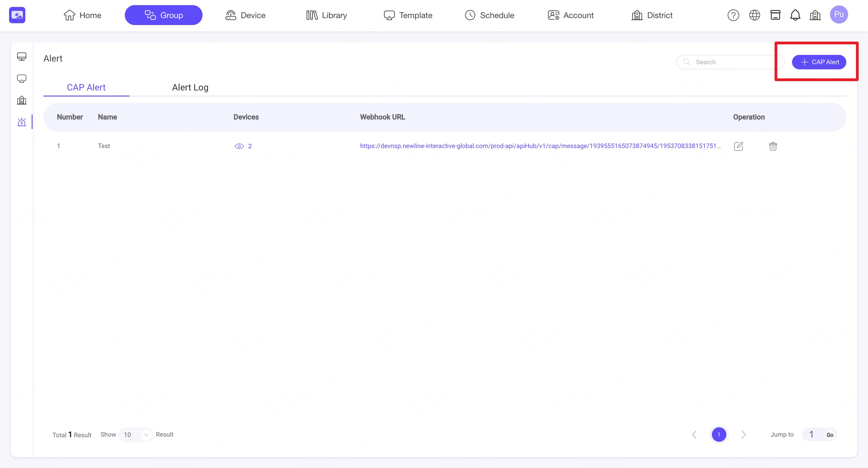Click the template screen sidebar icon
This screenshot has height=468, width=868.
22,79
